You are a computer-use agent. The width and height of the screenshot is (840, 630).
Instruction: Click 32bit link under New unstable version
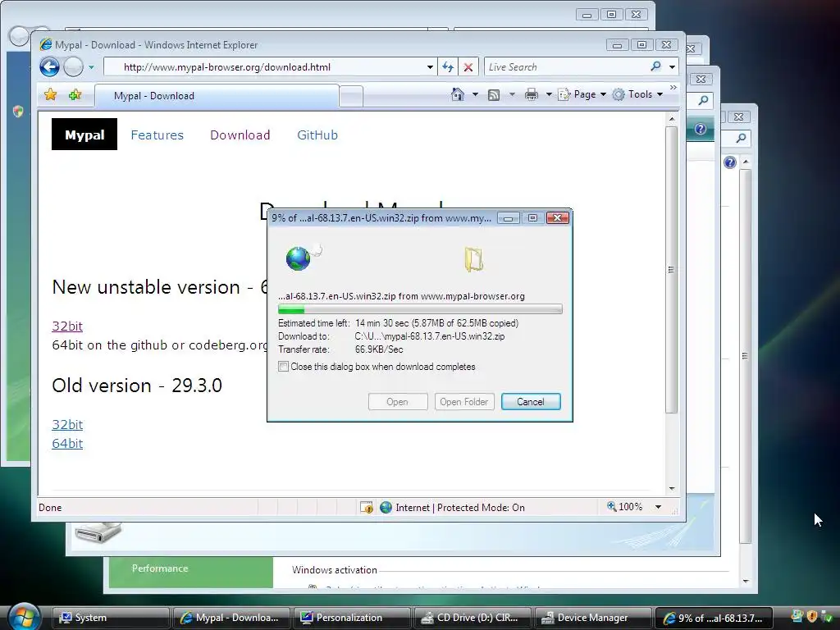(x=67, y=326)
